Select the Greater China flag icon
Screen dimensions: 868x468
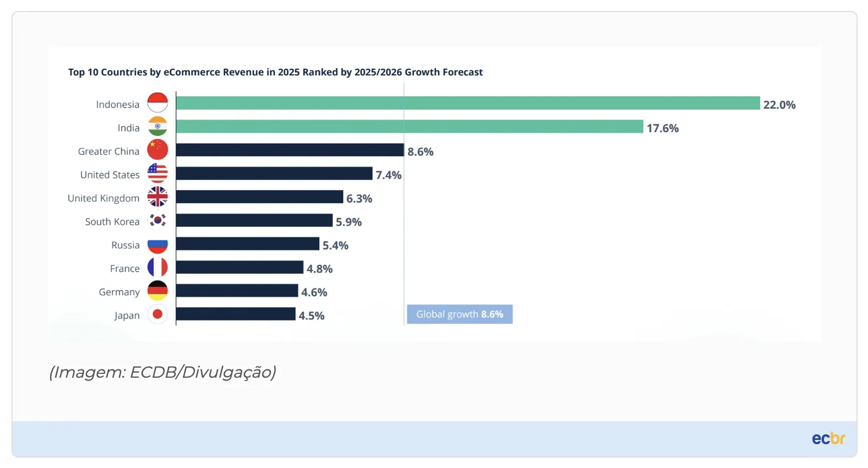tap(158, 150)
